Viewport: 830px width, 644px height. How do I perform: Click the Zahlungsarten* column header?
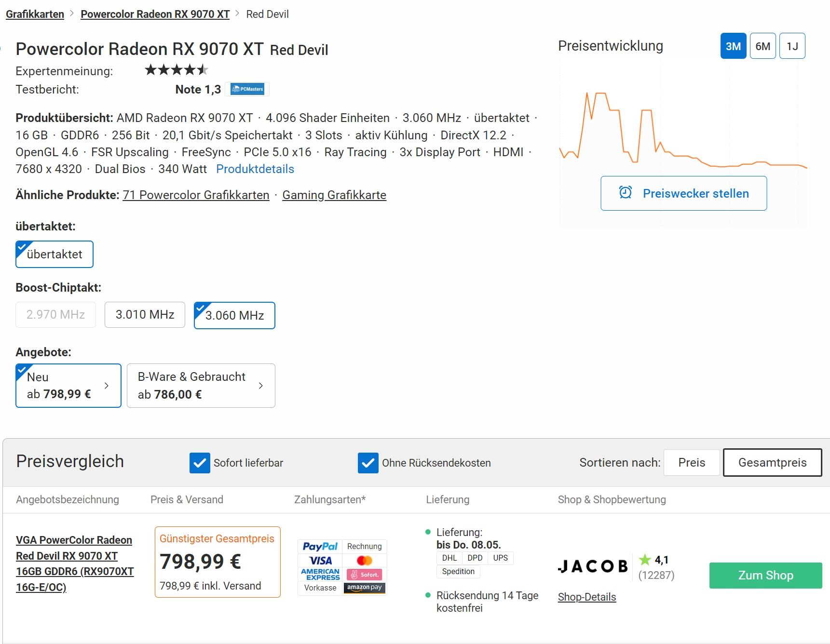(330, 500)
